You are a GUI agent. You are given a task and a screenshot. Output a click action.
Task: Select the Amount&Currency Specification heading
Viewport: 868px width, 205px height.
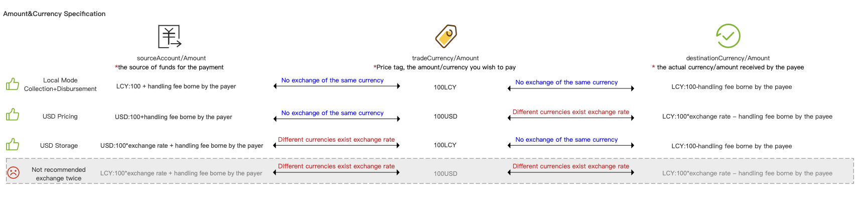pos(54,14)
